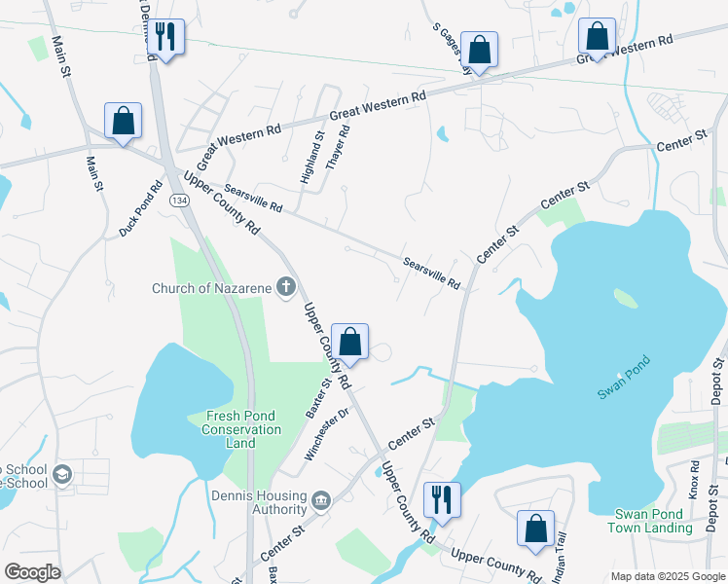Open the Google logo link
Screen dimensions: 728x584
tap(32, 572)
